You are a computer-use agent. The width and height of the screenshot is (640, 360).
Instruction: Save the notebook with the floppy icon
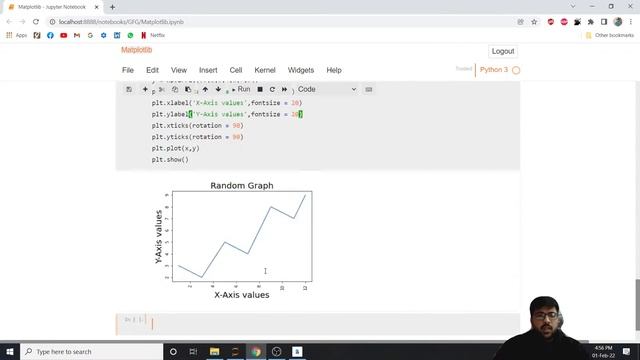click(129, 89)
